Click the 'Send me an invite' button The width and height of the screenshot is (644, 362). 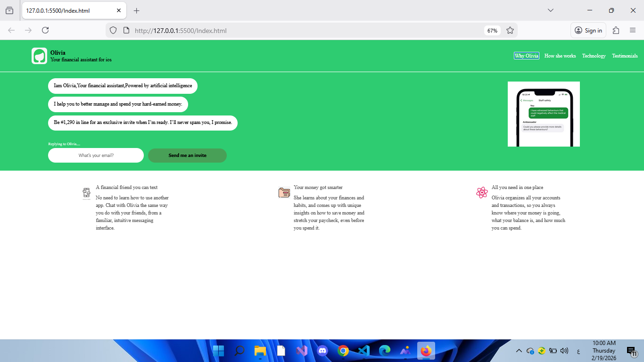187,156
